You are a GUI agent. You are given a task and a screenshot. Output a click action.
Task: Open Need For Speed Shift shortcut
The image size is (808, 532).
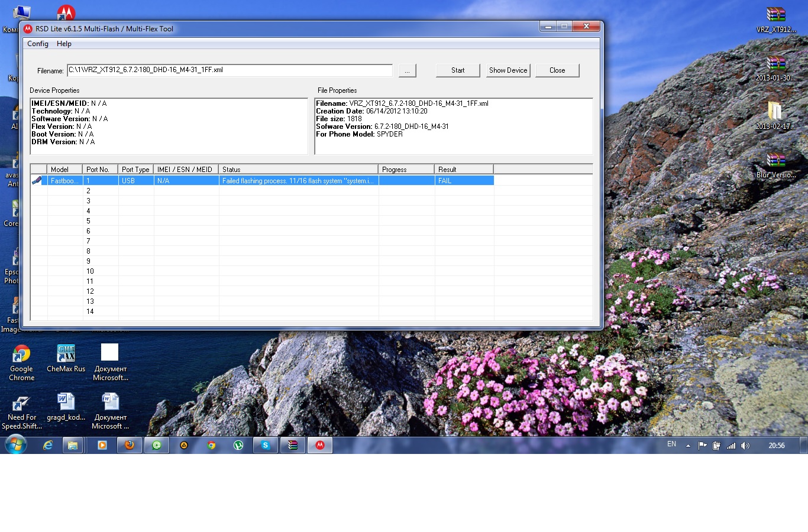pyautogui.click(x=21, y=411)
